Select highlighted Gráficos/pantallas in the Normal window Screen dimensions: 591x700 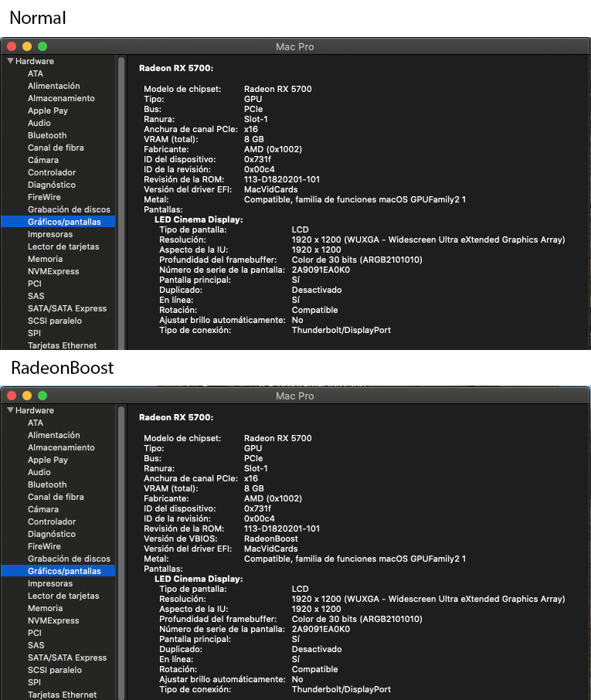[x=58, y=222]
